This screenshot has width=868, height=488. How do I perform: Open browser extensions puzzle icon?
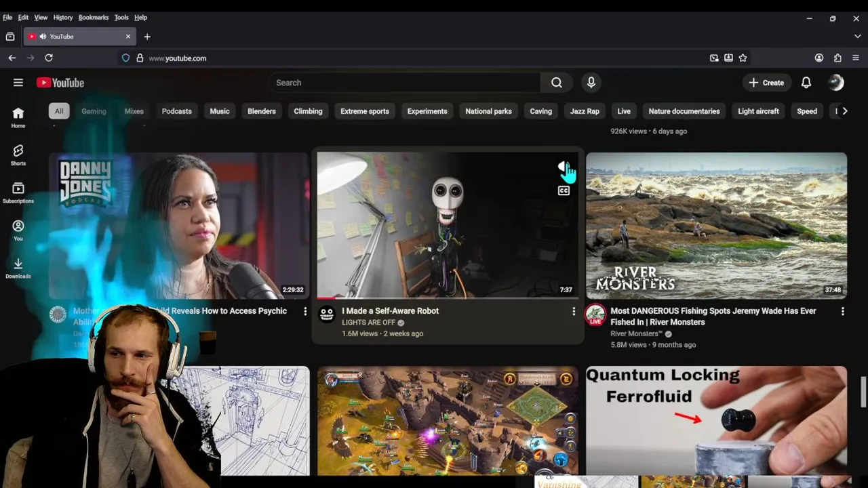pos(837,58)
